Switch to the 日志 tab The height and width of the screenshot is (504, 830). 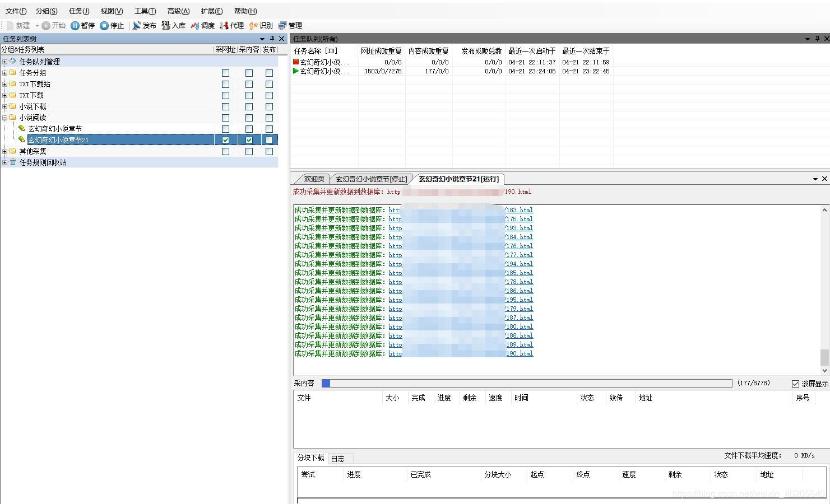[337, 459]
